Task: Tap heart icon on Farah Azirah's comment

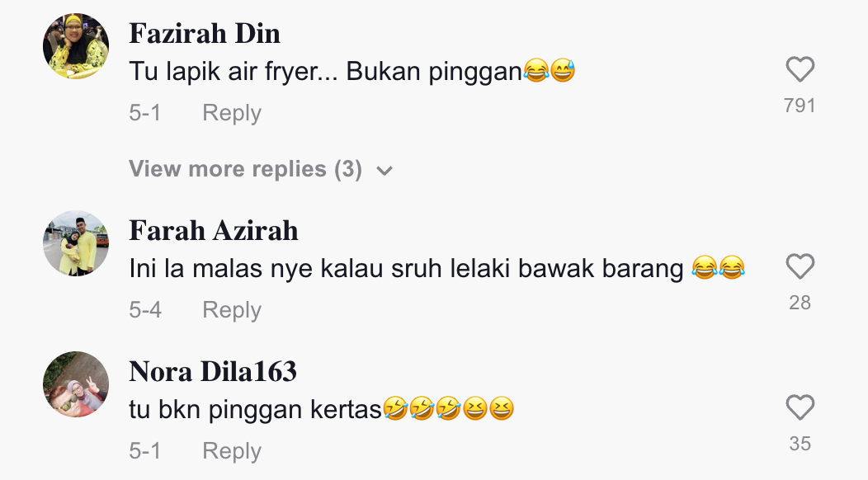Action: click(x=800, y=267)
